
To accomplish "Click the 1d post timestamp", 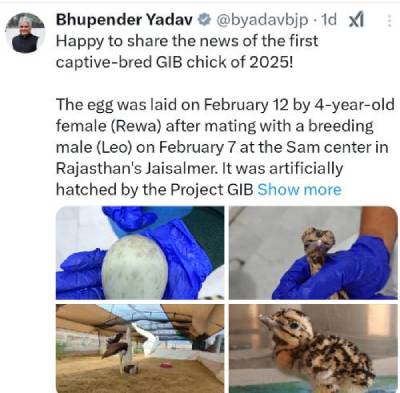I will click(329, 20).
